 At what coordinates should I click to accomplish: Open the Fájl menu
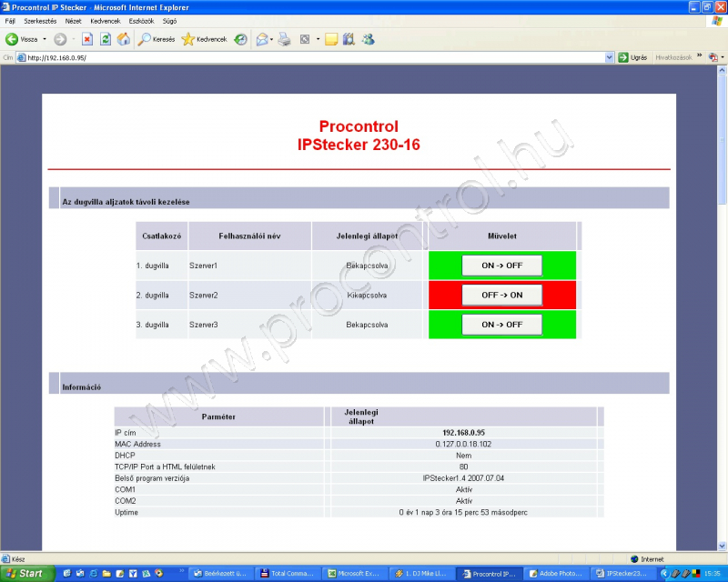[10, 21]
